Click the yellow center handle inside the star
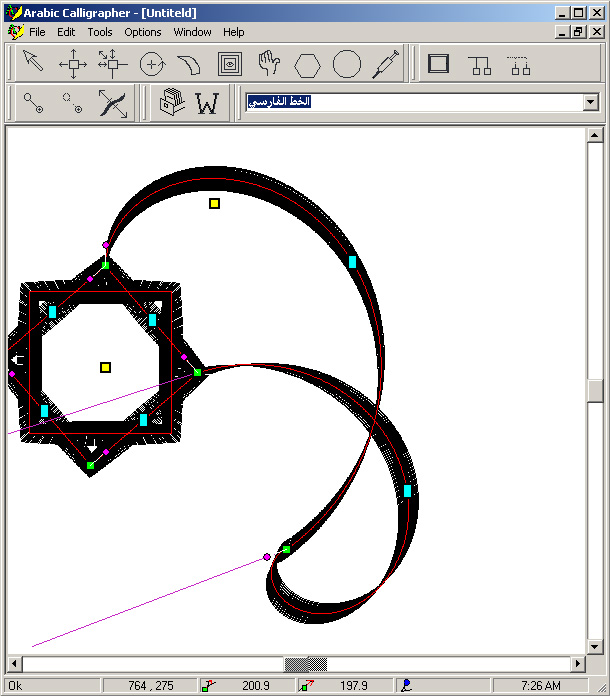 click(105, 367)
